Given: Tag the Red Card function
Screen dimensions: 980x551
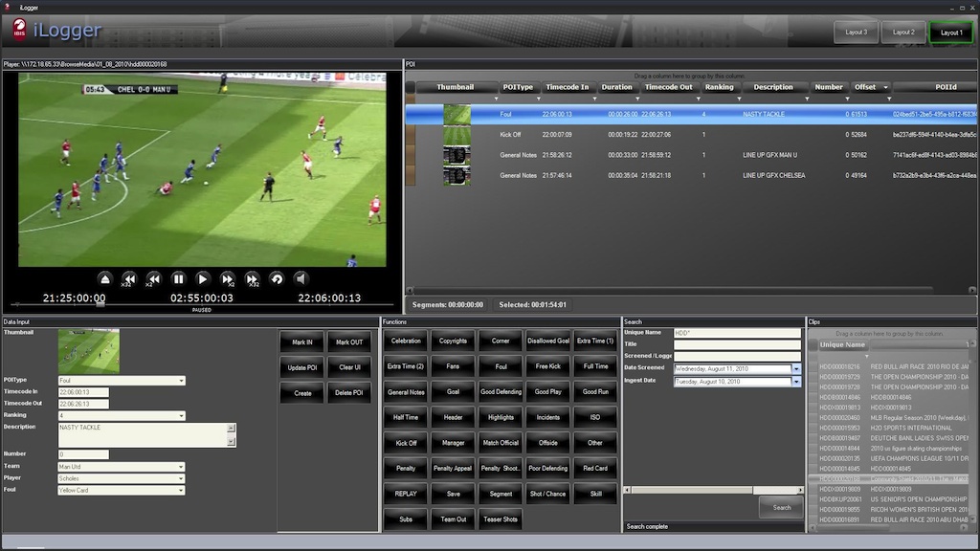Looking at the screenshot, I should [x=595, y=469].
